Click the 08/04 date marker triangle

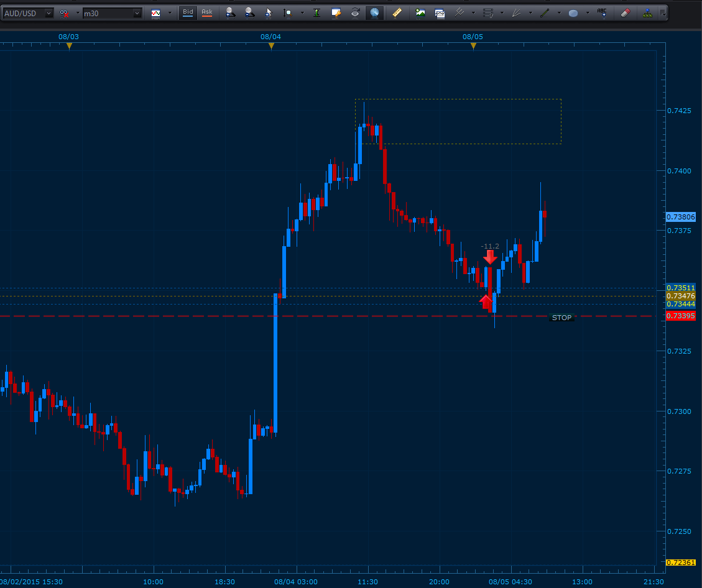[x=271, y=46]
